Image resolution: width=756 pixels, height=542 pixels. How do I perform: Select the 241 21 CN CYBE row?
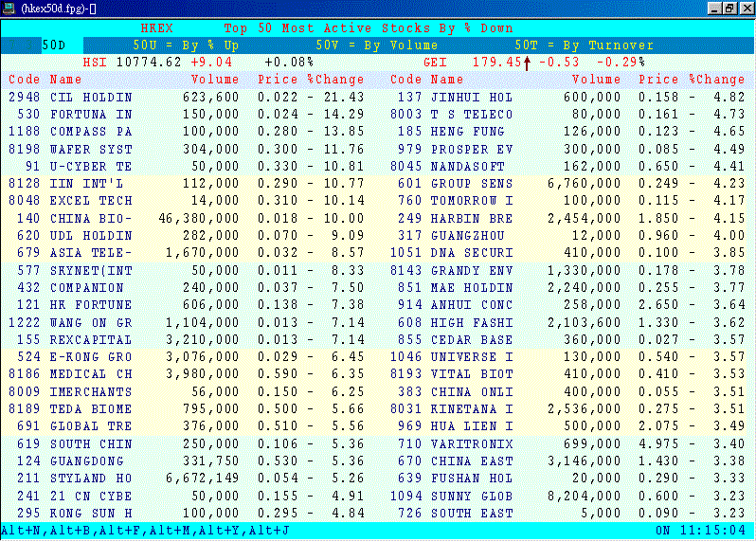(186, 497)
